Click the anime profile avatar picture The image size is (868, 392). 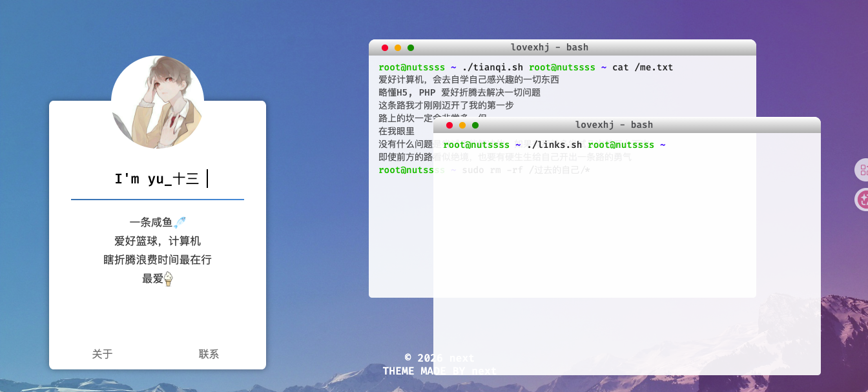tap(158, 101)
